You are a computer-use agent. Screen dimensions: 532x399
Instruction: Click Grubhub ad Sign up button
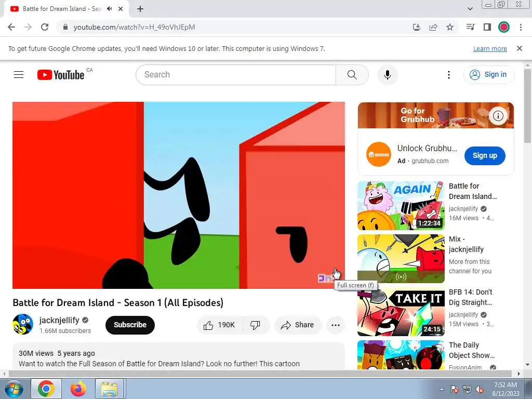point(485,155)
